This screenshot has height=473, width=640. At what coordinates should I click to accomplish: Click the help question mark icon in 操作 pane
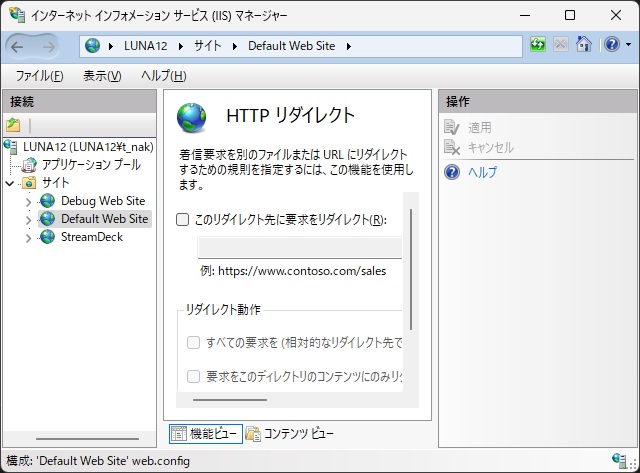pyautogui.click(x=451, y=172)
